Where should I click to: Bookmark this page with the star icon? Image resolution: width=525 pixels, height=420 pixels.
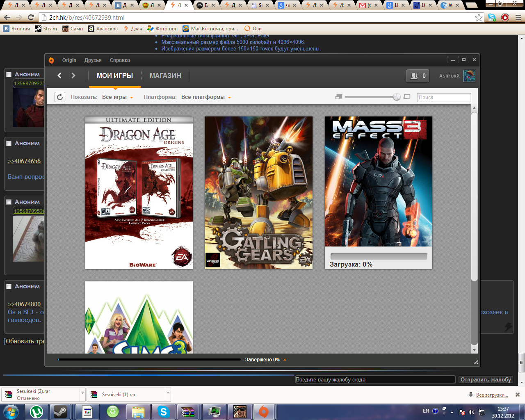[479, 17]
